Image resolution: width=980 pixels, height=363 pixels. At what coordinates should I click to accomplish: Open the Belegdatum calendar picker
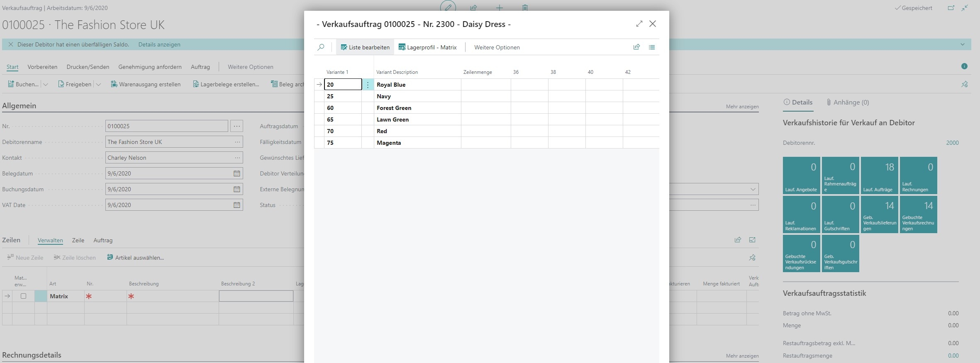coord(236,173)
